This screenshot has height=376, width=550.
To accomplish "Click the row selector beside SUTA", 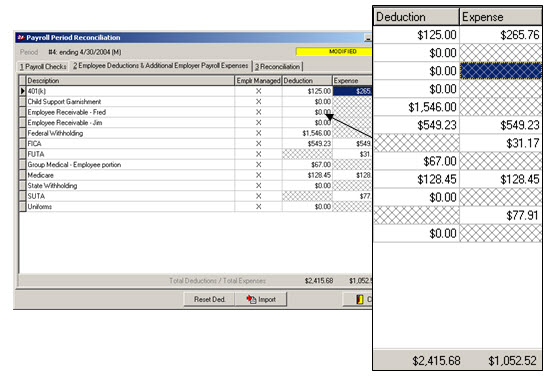I will tap(22, 196).
